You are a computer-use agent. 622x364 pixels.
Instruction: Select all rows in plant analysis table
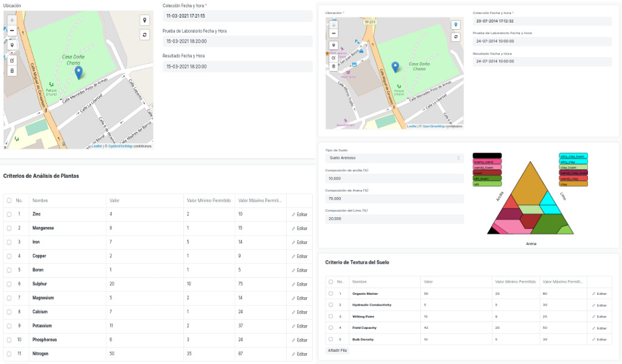[x=9, y=200]
